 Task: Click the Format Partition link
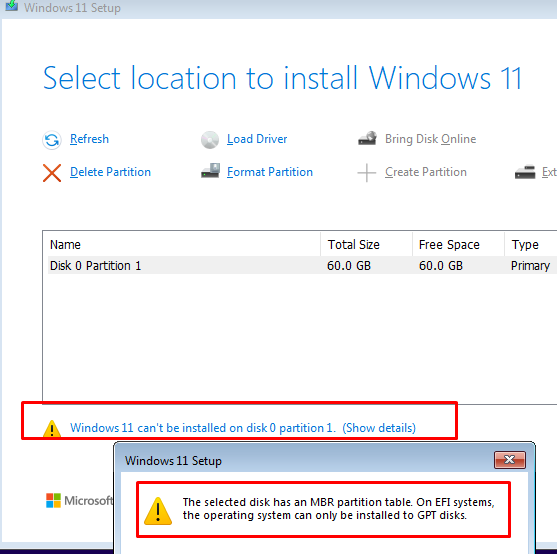(270, 172)
